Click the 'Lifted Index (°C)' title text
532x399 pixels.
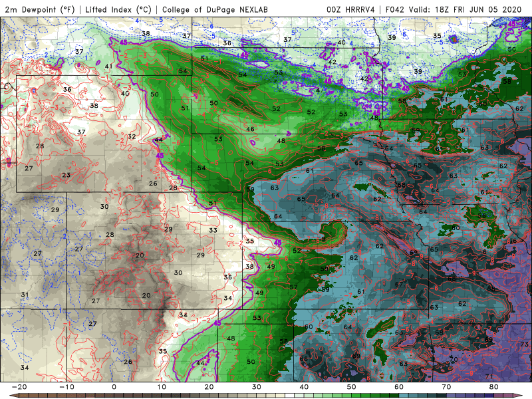tap(118, 9)
